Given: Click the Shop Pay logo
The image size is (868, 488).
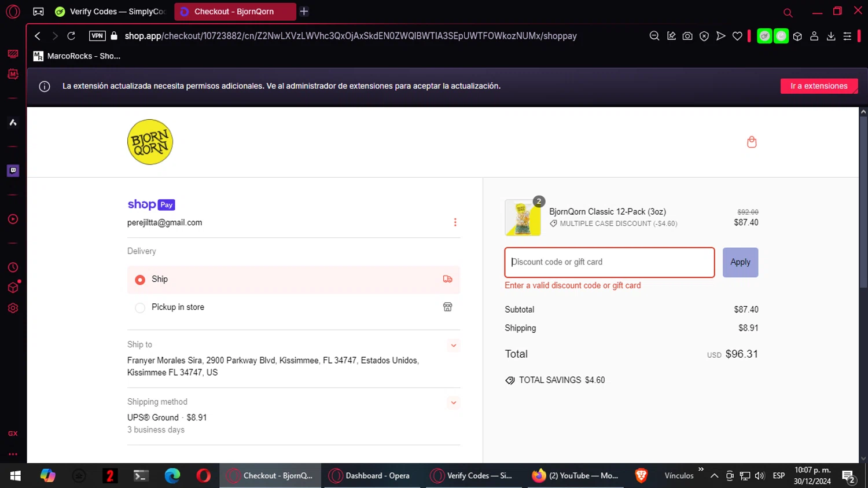Looking at the screenshot, I should pyautogui.click(x=151, y=204).
